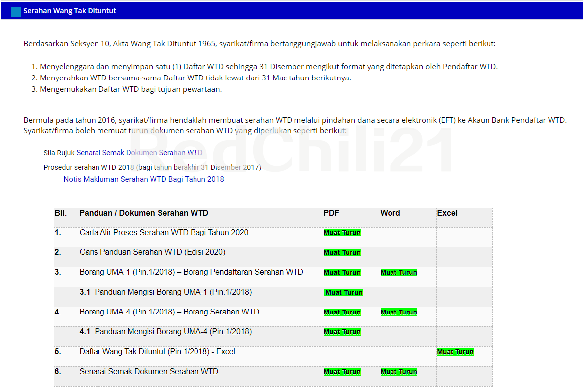Download PDF for Panduan Mengisi Borang UMA-1
The width and height of the screenshot is (586, 392).
pos(343,292)
